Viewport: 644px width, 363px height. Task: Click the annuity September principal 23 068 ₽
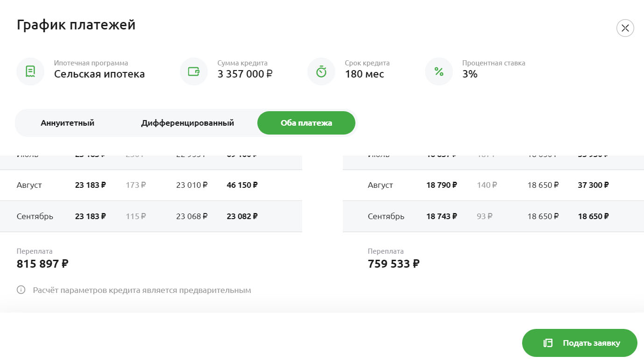192,216
